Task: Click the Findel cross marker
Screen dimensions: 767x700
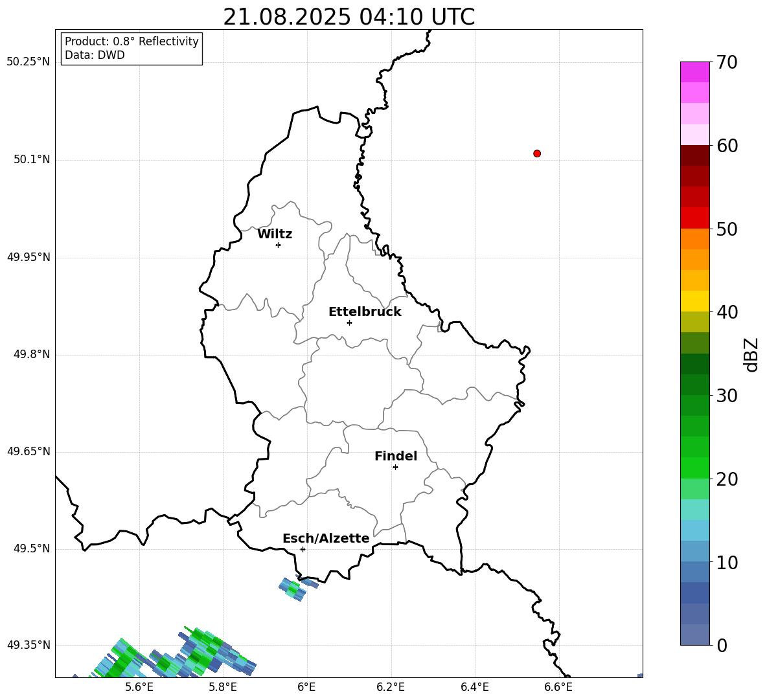Action: [x=395, y=467]
